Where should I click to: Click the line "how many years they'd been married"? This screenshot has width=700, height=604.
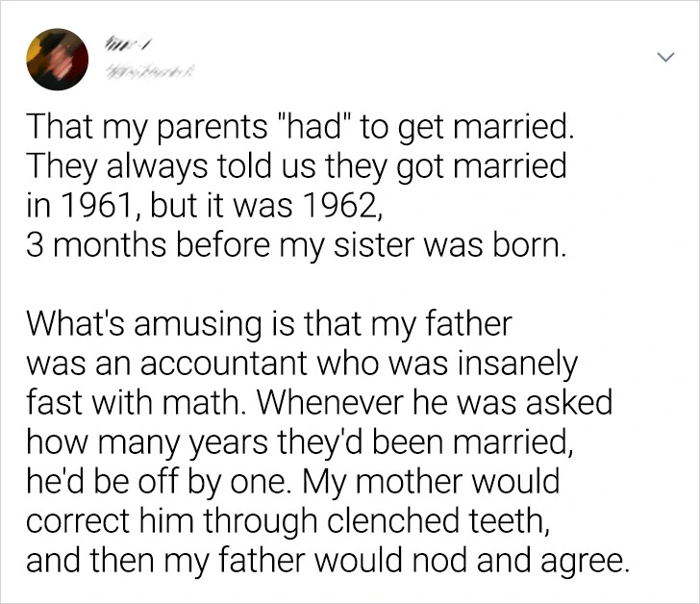[x=292, y=444]
